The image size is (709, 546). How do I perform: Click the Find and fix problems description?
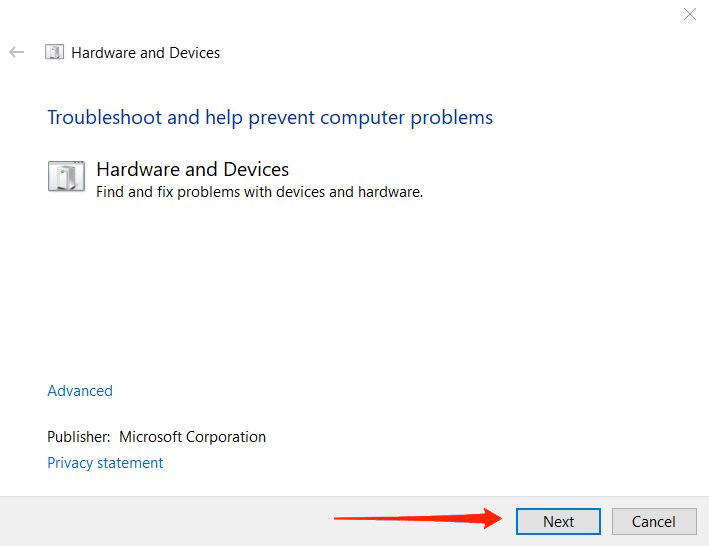point(260,192)
